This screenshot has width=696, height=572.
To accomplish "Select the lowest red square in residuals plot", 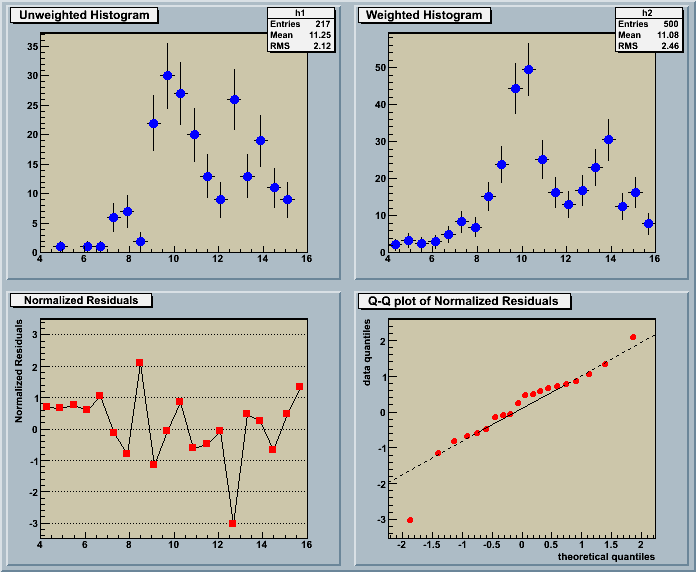I will [233, 523].
